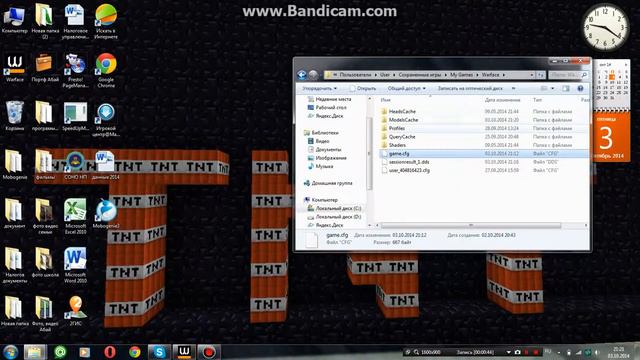Open Microsoft Excel 2010 desktop shortcut
This screenshot has width=640, height=360.
(x=76, y=216)
